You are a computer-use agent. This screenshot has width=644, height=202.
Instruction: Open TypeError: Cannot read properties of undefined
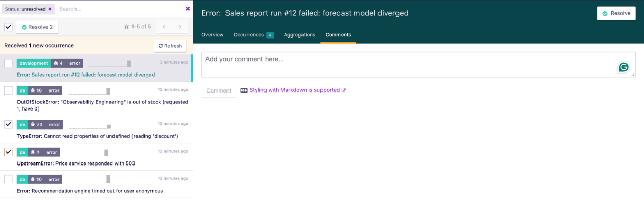point(98,136)
